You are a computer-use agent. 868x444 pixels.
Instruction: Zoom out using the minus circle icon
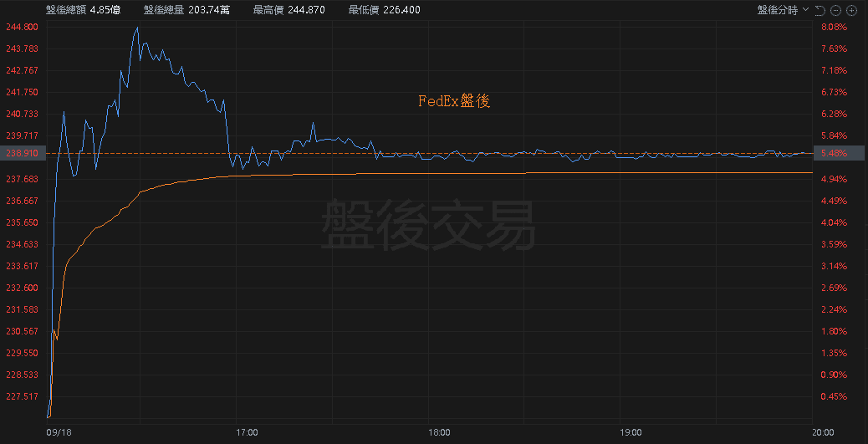point(836,10)
